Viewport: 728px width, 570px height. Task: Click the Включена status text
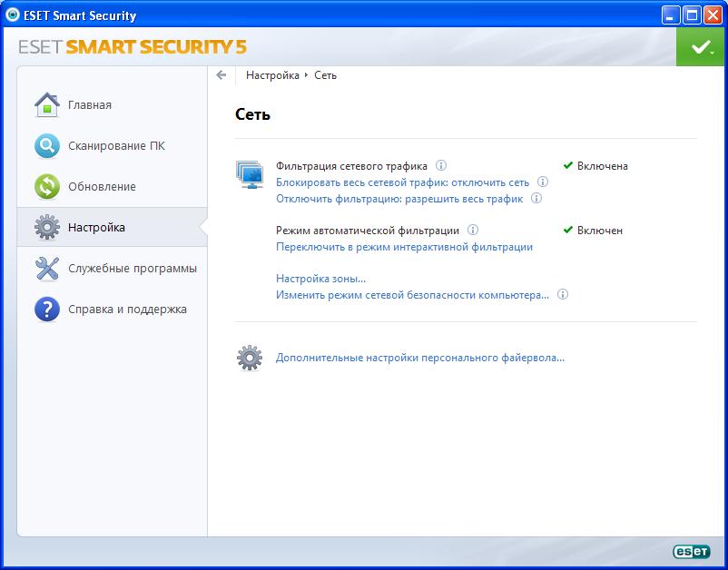click(x=602, y=166)
